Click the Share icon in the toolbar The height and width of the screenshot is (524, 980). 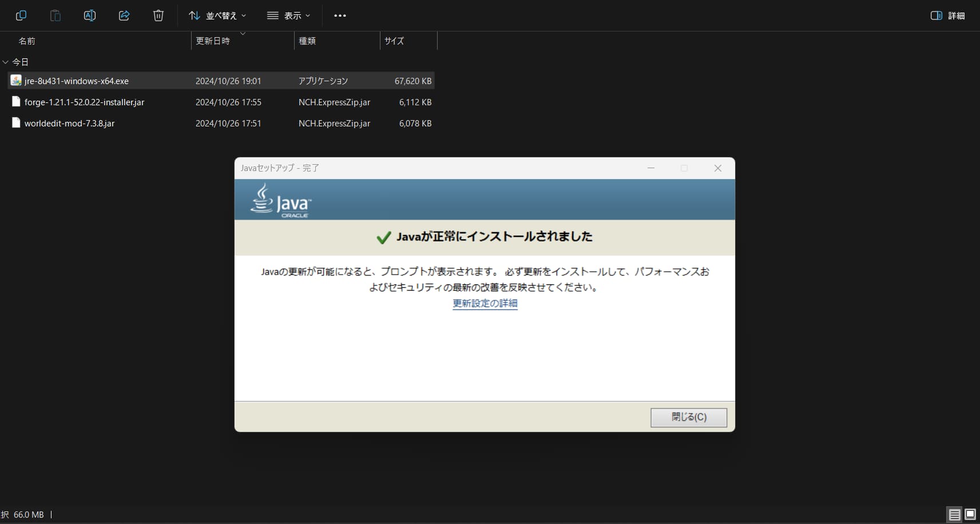click(124, 15)
